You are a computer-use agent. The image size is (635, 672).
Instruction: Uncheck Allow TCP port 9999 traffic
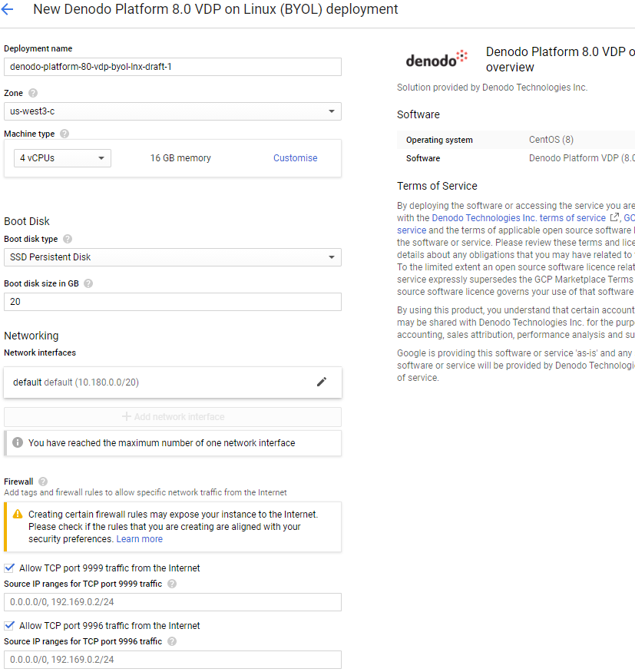9,568
